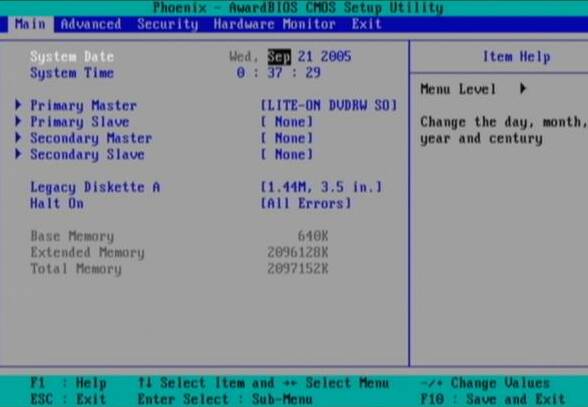Screen dimensions: 588x407
Task: Go to the Hardware Monitor tab
Action: [274, 24]
